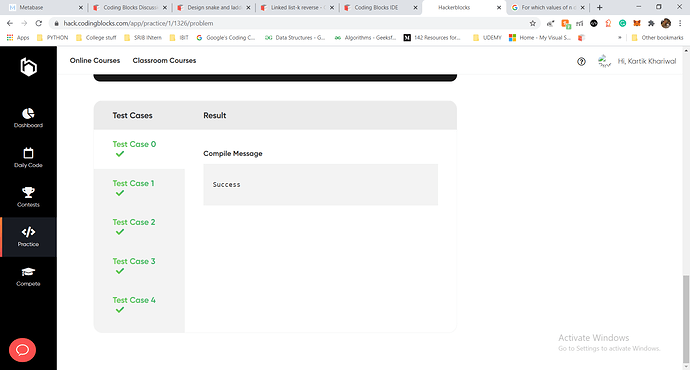Click the help question mark icon
This screenshot has height=370, width=690.
tap(581, 62)
